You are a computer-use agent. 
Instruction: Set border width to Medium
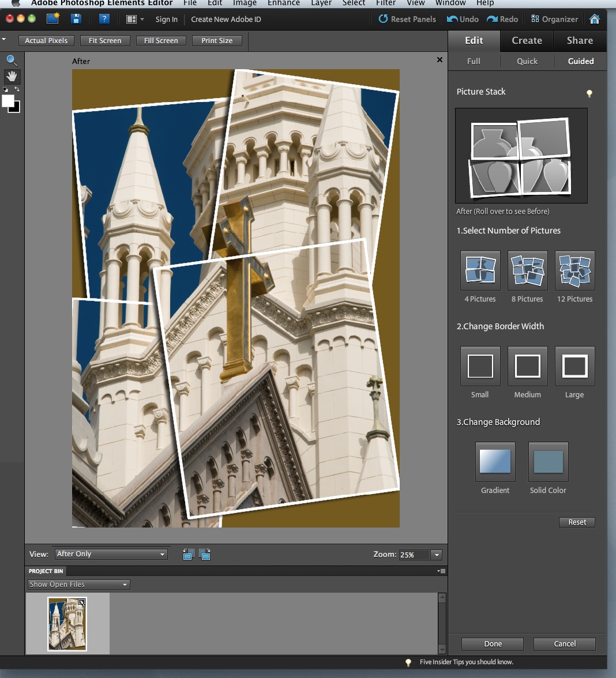tap(527, 366)
